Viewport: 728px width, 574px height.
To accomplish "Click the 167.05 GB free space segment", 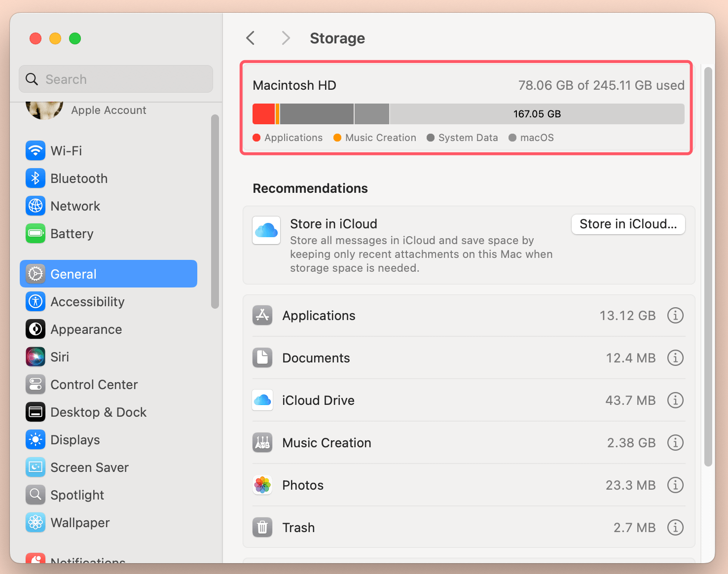I will point(537,114).
